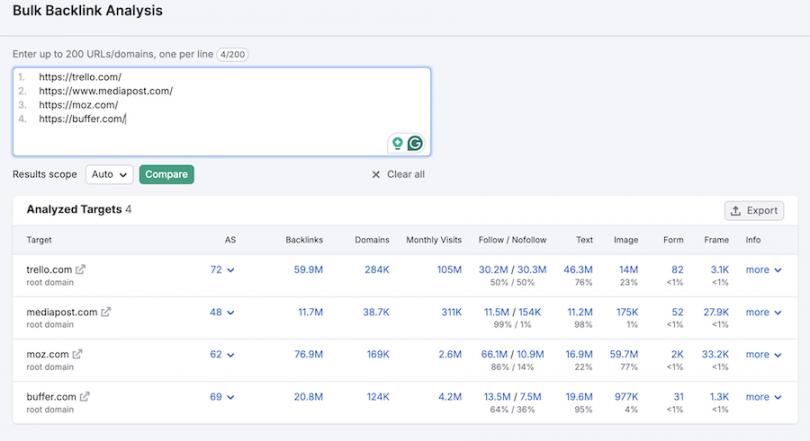810x441 pixels.
Task: Click the Image column header
Action: 626,240
